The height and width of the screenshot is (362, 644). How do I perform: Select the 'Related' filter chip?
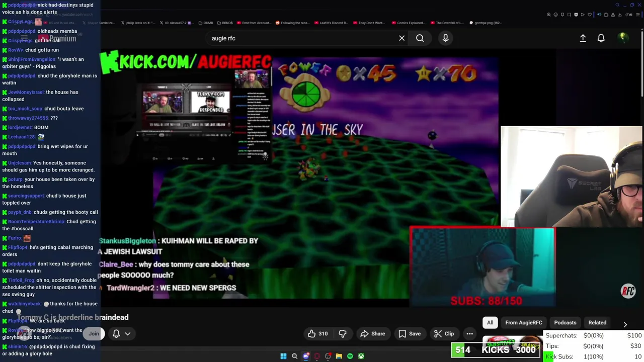tap(597, 323)
